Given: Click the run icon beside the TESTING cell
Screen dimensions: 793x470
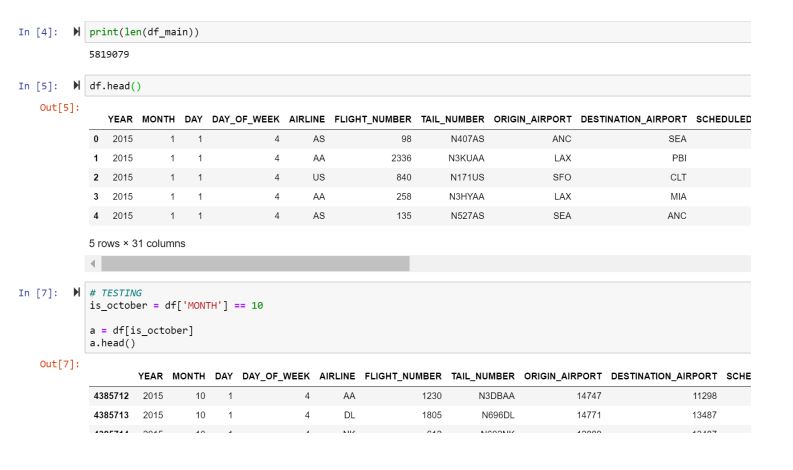Looking at the screenshot, I should coord(77,293).
